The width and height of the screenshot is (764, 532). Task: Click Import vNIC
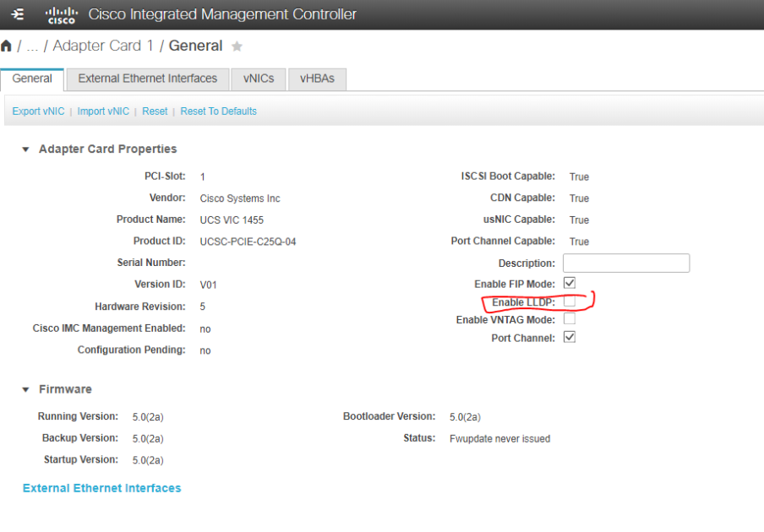(103, 111)
